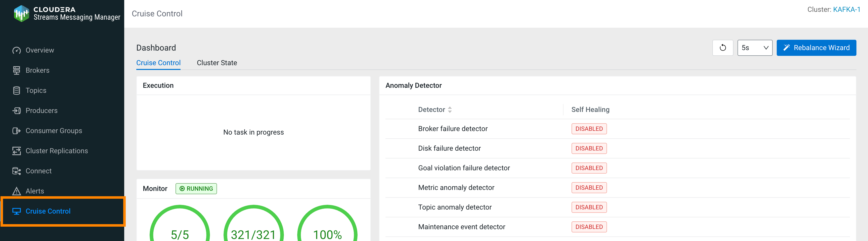The image size is (868, 241).
Task: Open the 5s refresh interval dropdown
Action: 754,48
